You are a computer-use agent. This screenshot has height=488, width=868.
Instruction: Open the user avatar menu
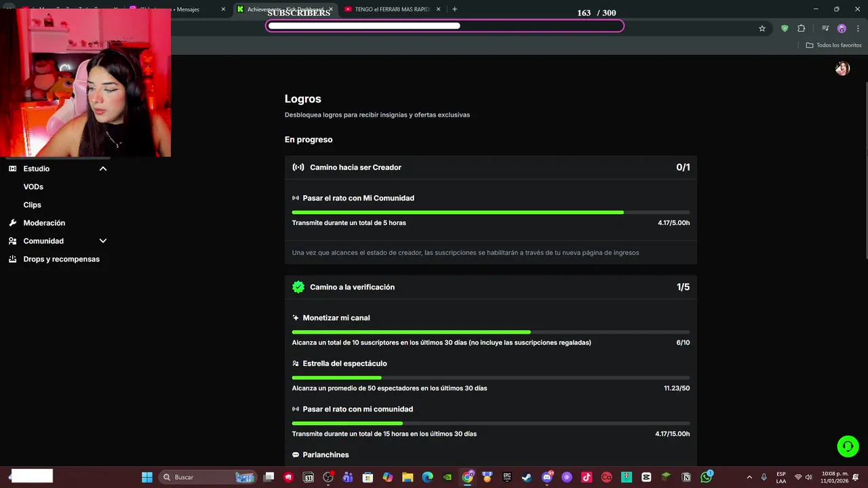tap(842, 68)
